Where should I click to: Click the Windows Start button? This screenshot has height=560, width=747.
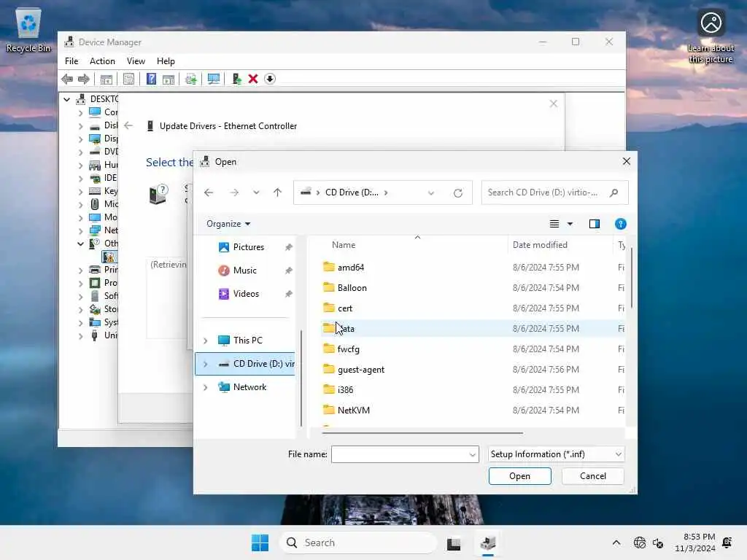tap(260, 542)
